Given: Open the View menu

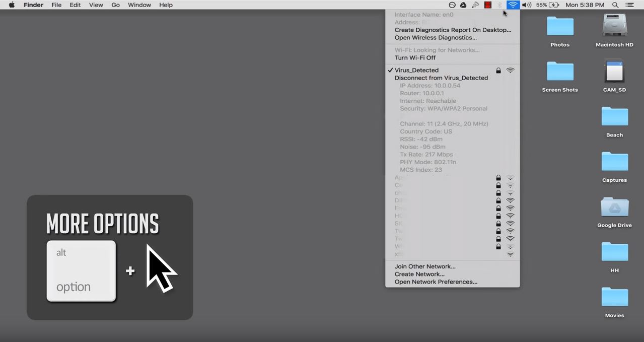Looking at the screenshot, I should [96, 5].
